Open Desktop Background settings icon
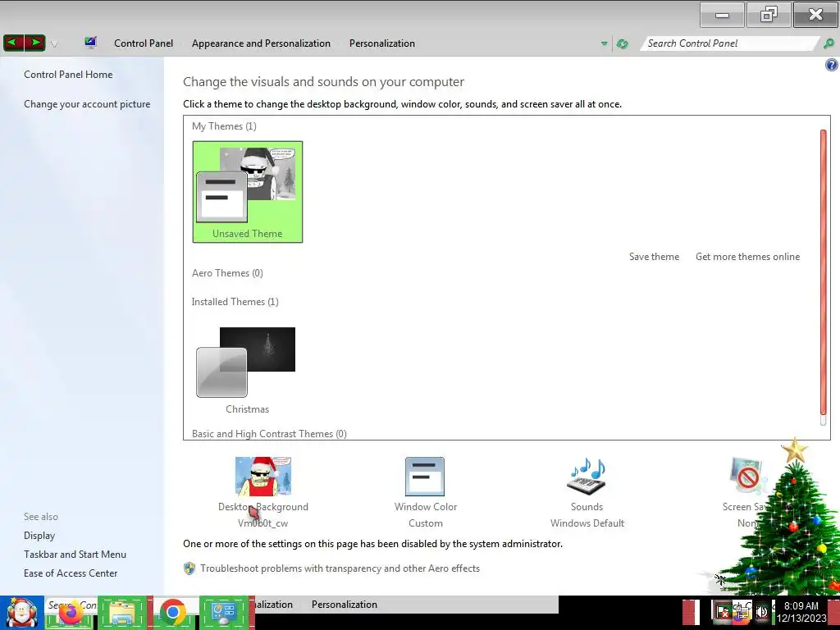The height and width of the screenshot is (630, 840). pos(263,477)
